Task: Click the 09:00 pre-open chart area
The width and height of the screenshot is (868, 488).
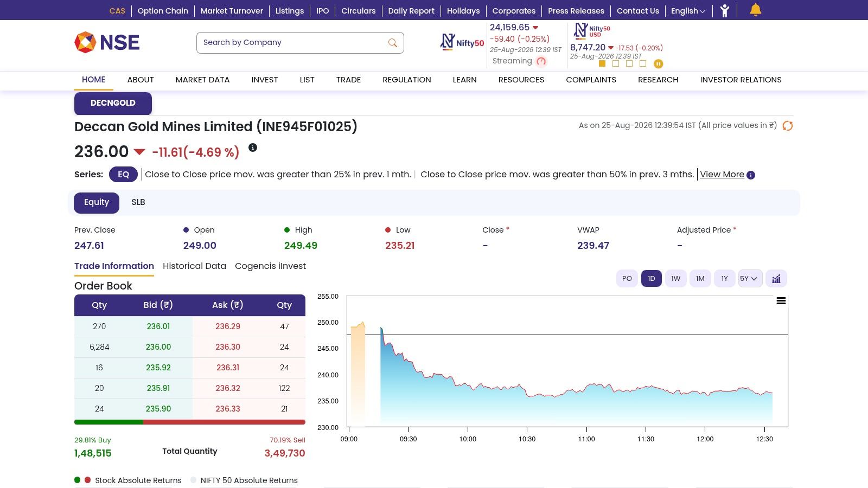Action: pyautogui.click(x=358, y=374)
